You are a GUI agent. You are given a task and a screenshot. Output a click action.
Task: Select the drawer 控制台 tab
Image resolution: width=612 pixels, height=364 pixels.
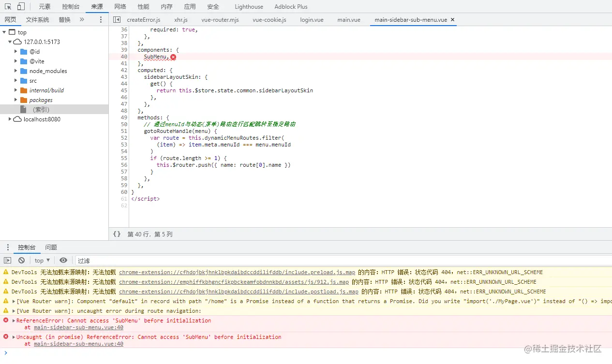tap(27, 248)
